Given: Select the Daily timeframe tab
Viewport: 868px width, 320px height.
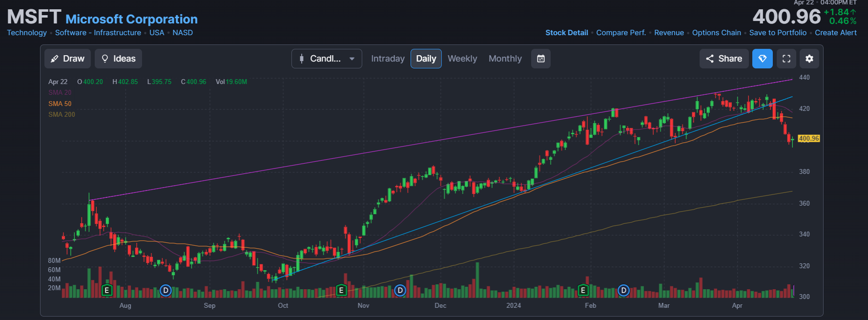Looking at the screenshot, I should [426, 59].
